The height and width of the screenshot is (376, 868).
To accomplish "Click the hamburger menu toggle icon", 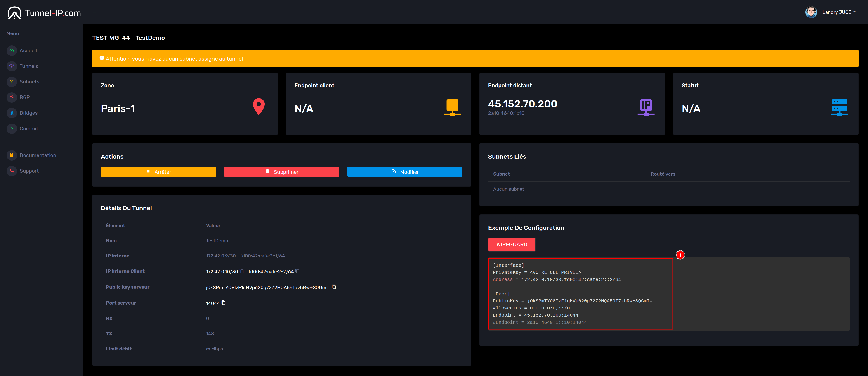I will [94, 12].
